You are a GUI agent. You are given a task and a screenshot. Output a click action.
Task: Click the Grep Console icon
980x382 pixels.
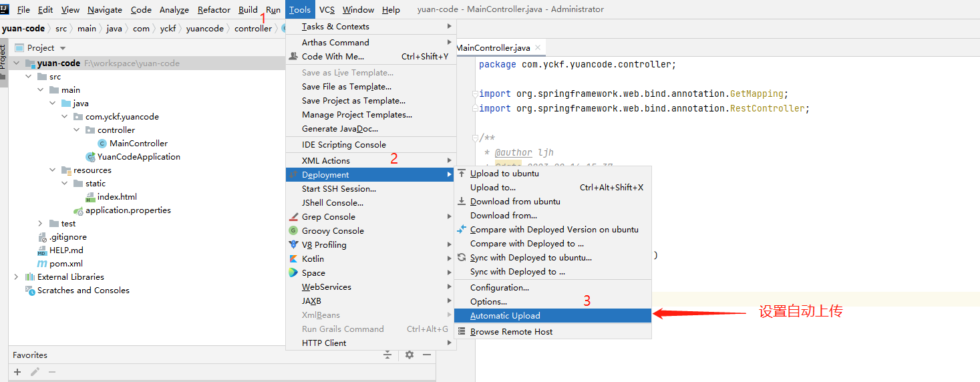pos(293,217)
